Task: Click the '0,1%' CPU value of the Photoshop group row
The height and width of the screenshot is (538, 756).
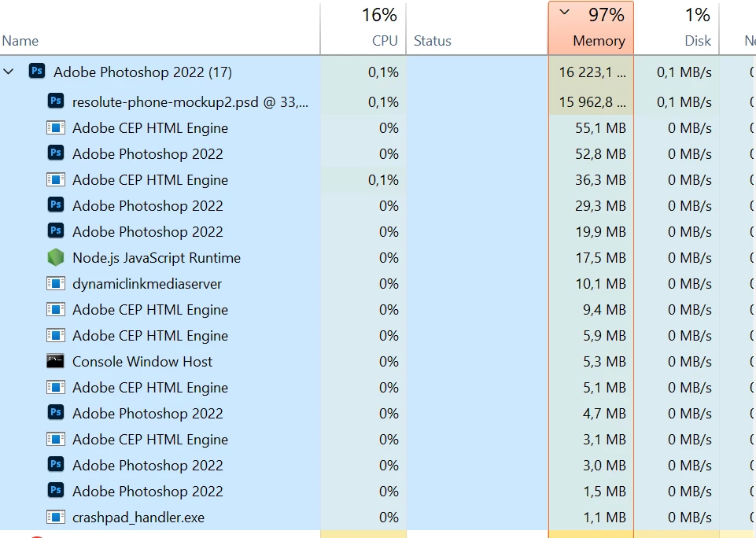Action: click(x=383, y=72)
